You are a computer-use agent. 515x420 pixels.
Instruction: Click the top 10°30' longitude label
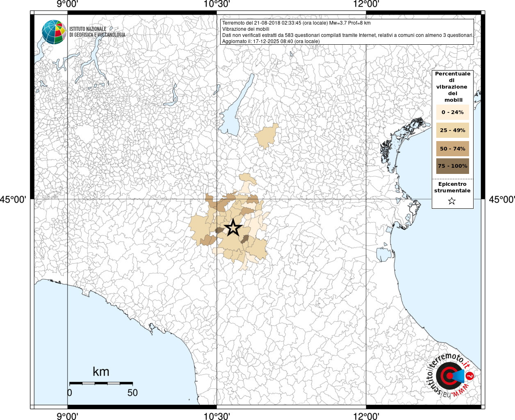pyautogui.click(x=217, y=4)
